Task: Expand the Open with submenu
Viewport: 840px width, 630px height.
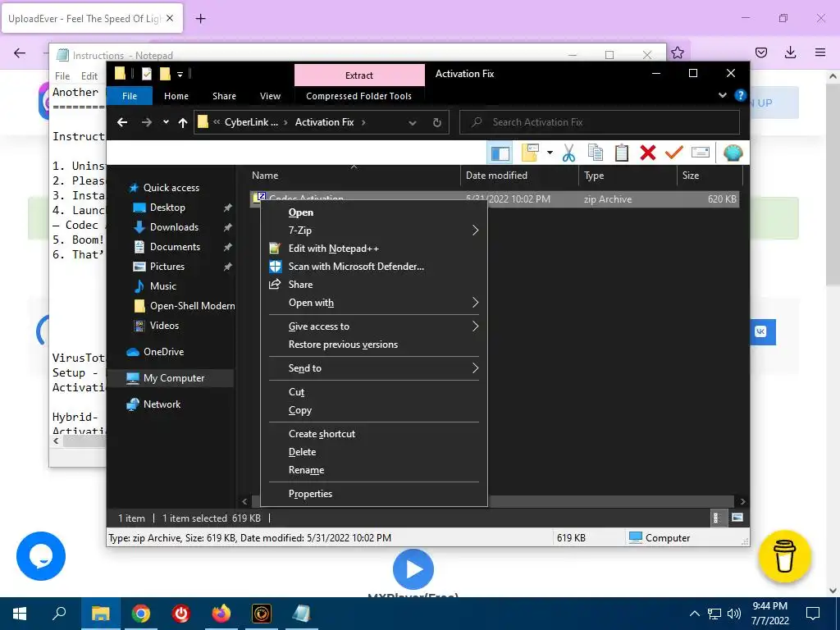Action: point(374,303)
